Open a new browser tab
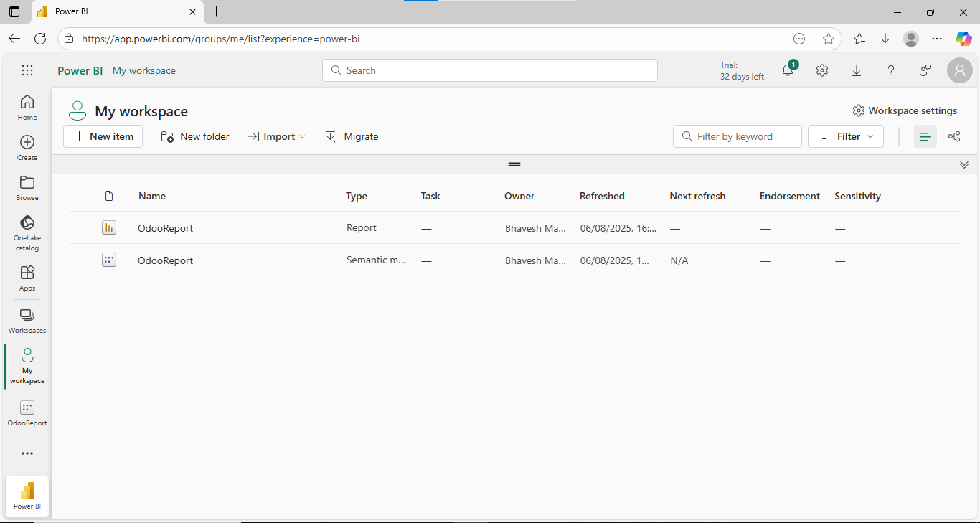Screen dimensions: 980x523 tap(217, 11)
